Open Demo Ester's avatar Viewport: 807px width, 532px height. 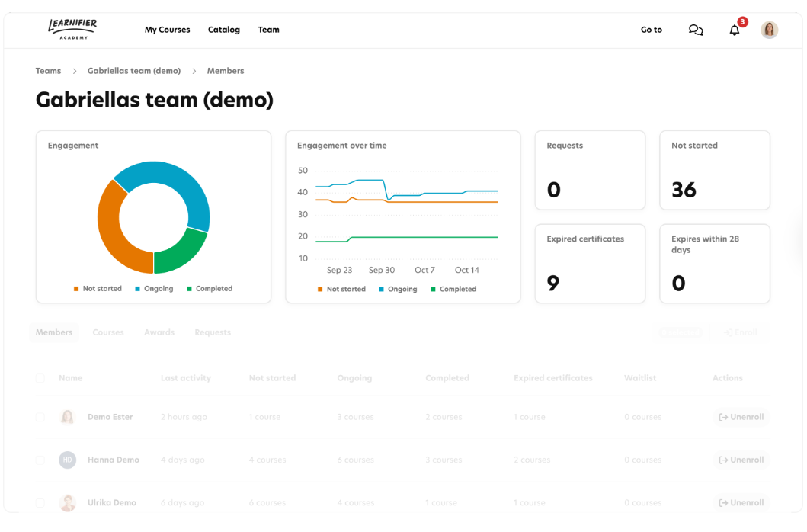[x=68, y=417]
